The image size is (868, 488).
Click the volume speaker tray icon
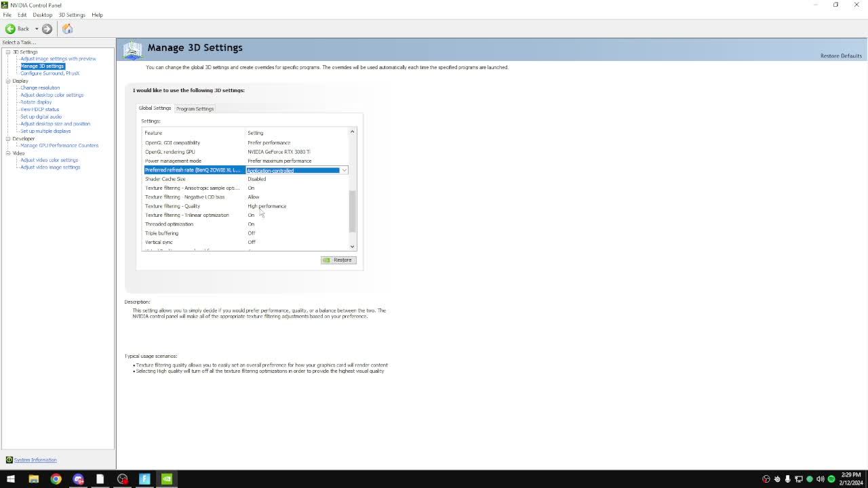click(821, 479)
